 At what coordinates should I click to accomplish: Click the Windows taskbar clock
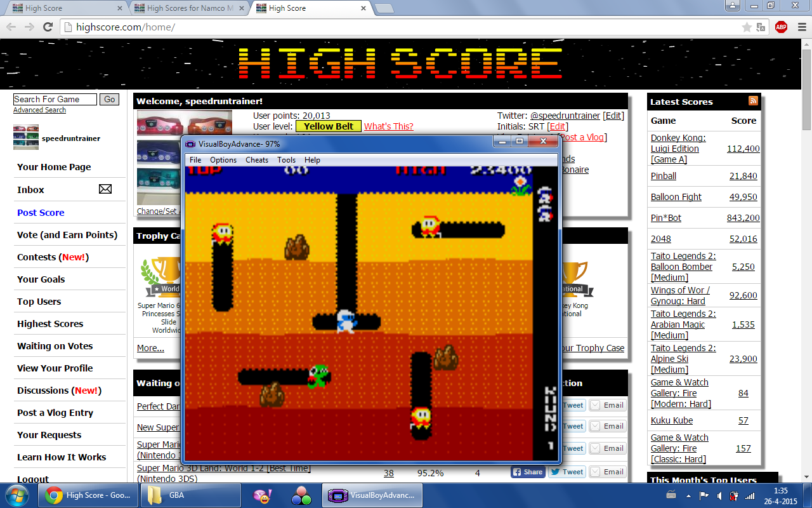pos(780,495)
